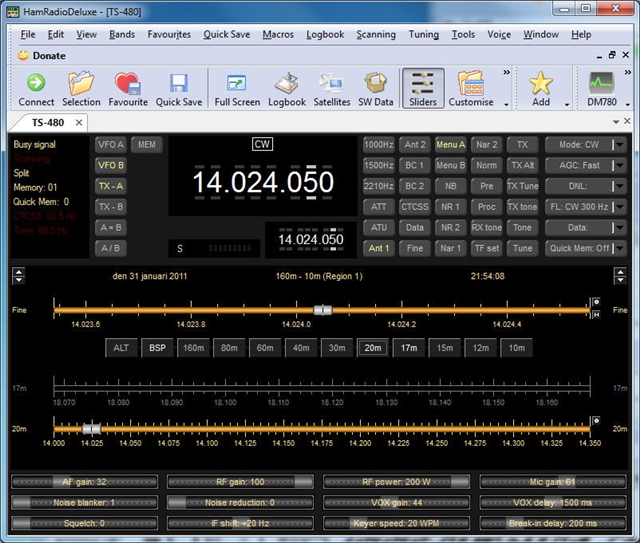Switch to Full Screen view
This screenshot has height=543, width=640.
(x=237, y=83)
